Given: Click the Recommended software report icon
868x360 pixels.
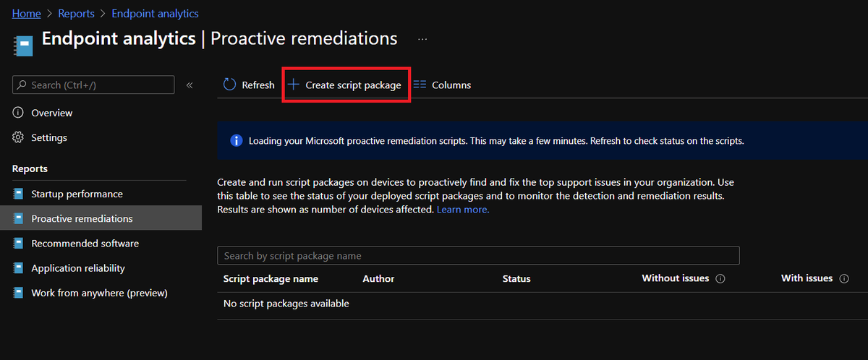Looking at the screenshot, I should click(x=18, y=244).
